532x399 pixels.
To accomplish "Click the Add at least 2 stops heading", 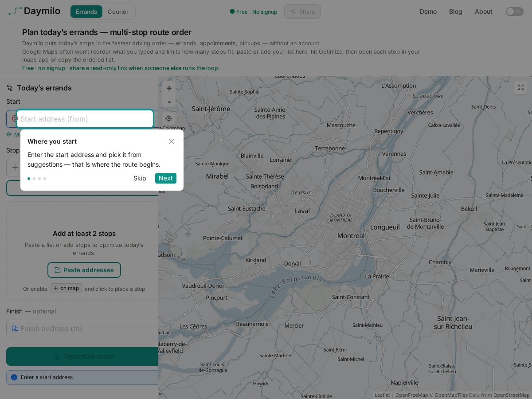I will [x=84, y=234].
